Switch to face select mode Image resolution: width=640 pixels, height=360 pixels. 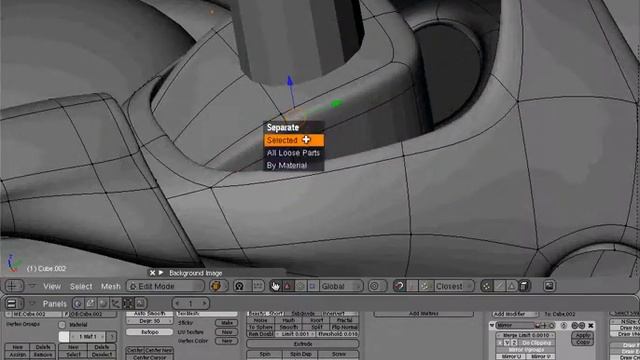(511, 286)
